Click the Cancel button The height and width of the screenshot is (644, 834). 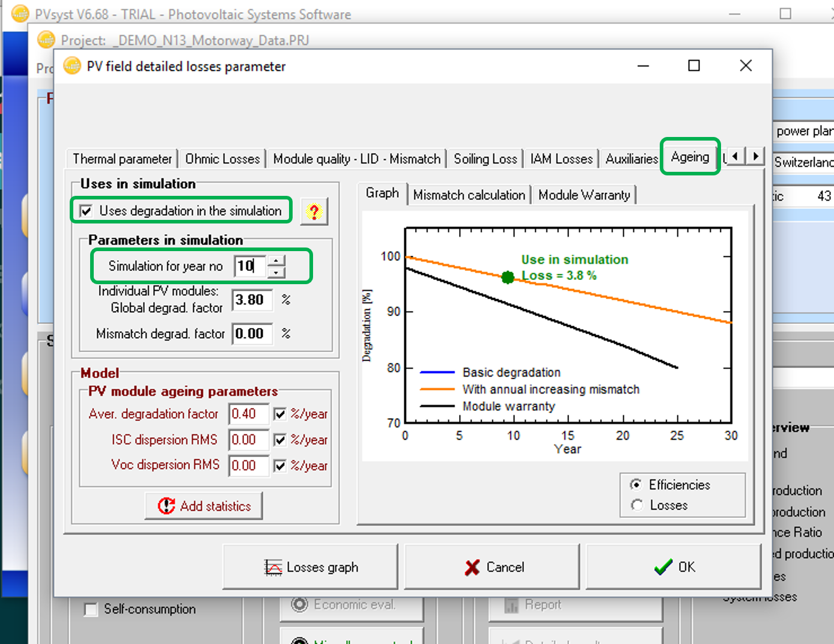[x=492, y=567]
